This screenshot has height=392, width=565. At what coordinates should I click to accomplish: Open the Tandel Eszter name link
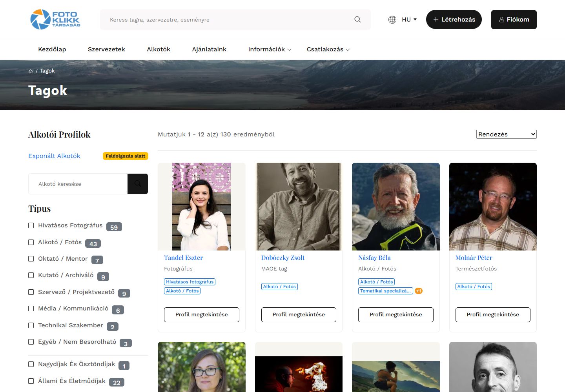tap(184, 258)
